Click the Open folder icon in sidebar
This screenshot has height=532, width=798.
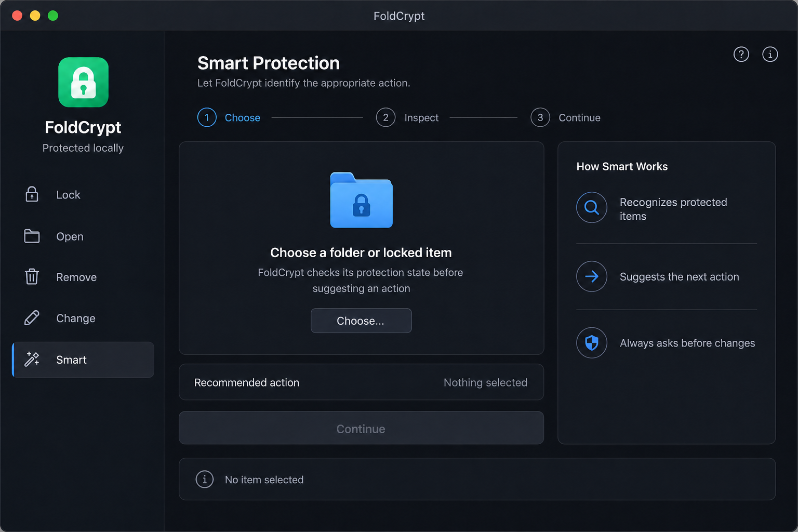point(32,236)
